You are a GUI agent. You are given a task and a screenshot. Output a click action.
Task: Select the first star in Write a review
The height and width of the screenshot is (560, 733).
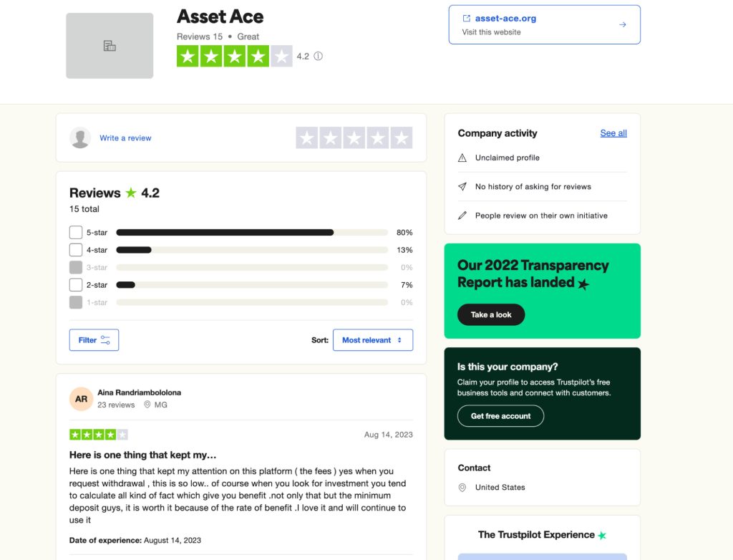coord(306,138)
